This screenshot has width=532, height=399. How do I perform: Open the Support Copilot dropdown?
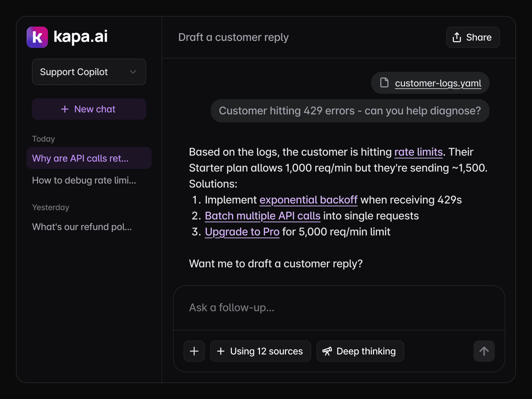point(89,72)
